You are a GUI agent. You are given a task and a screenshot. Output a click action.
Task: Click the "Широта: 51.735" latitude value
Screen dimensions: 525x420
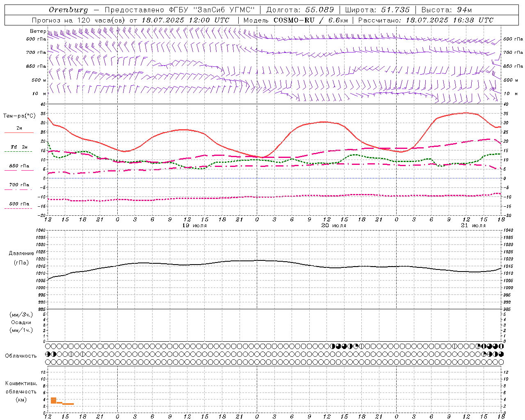(377, 10)
